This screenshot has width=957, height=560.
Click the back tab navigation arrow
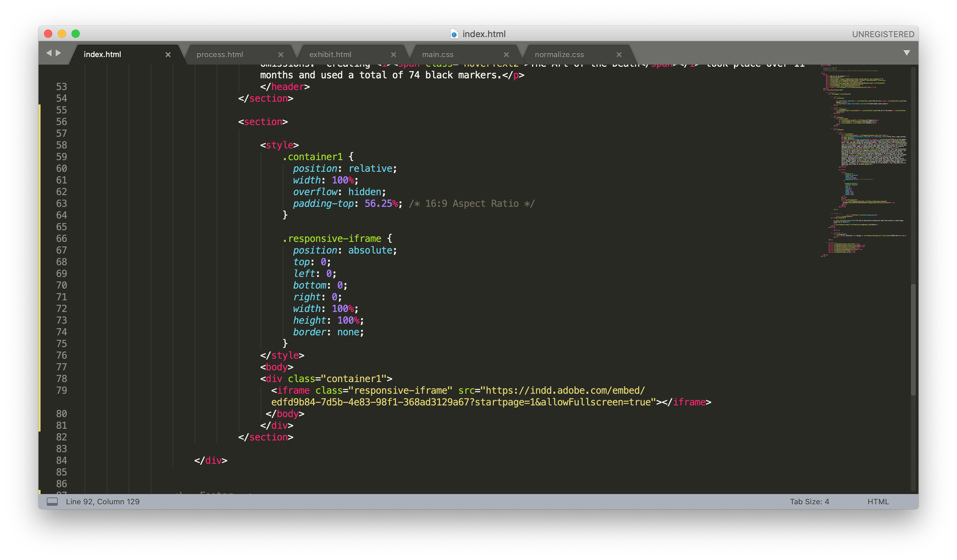click(48, 53)
